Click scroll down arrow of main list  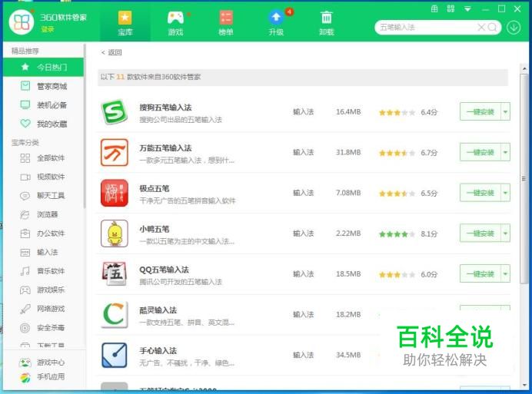524,385
